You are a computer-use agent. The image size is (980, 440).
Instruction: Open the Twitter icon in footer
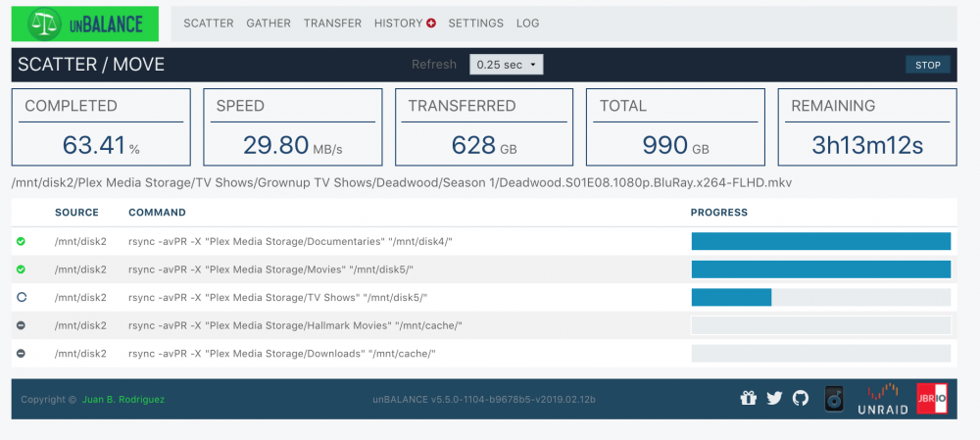[x=774, y=398]
